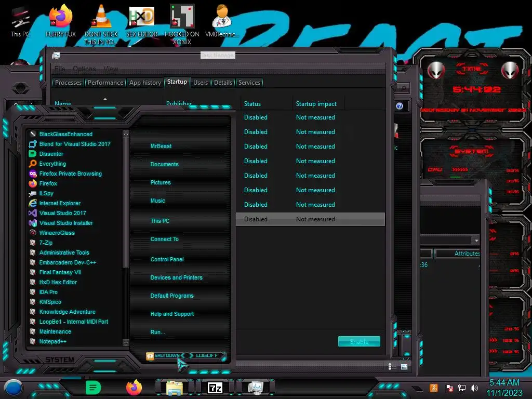Click the start menu scrollbar down arrow
The width and height of the screenshot is (532, 399).
(126, 343)
